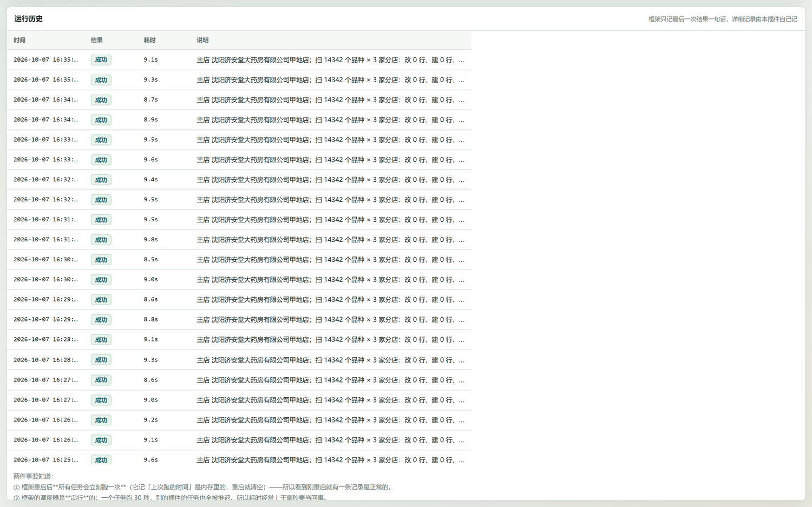Click the 16:34 timestamp in the 8.7s row
Image resolution: width=812 pixels, height=507 pixels.
point(45,100)
